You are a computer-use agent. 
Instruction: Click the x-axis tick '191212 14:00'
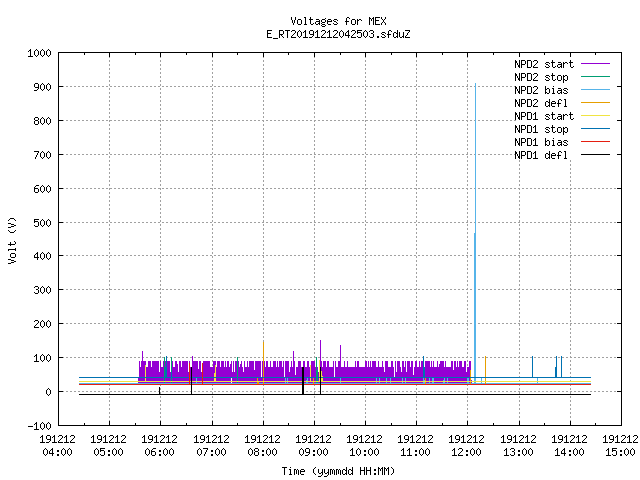[569, 446]
